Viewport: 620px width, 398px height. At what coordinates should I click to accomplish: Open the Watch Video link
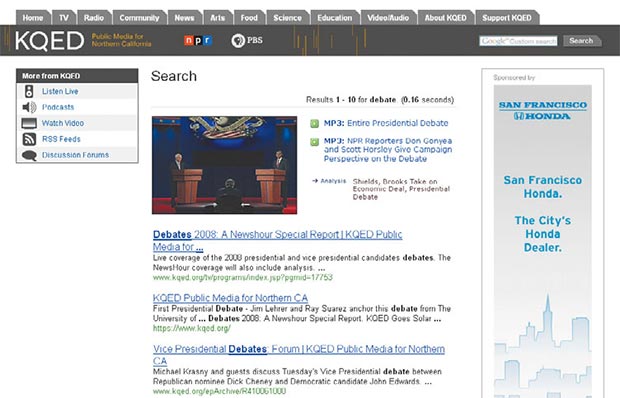tap(63, 123)
